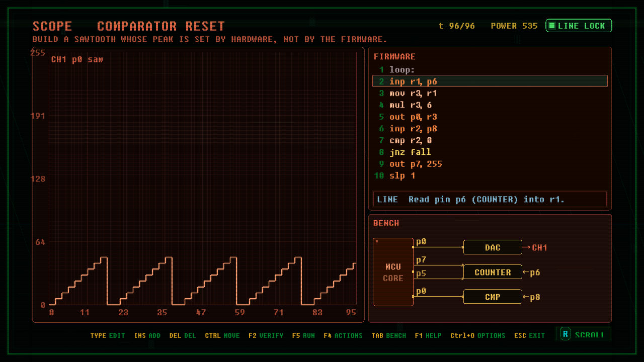Viewport: 644px width, 362px height.
Task: Click the DAC block on the bench
Action: [493, 247]
